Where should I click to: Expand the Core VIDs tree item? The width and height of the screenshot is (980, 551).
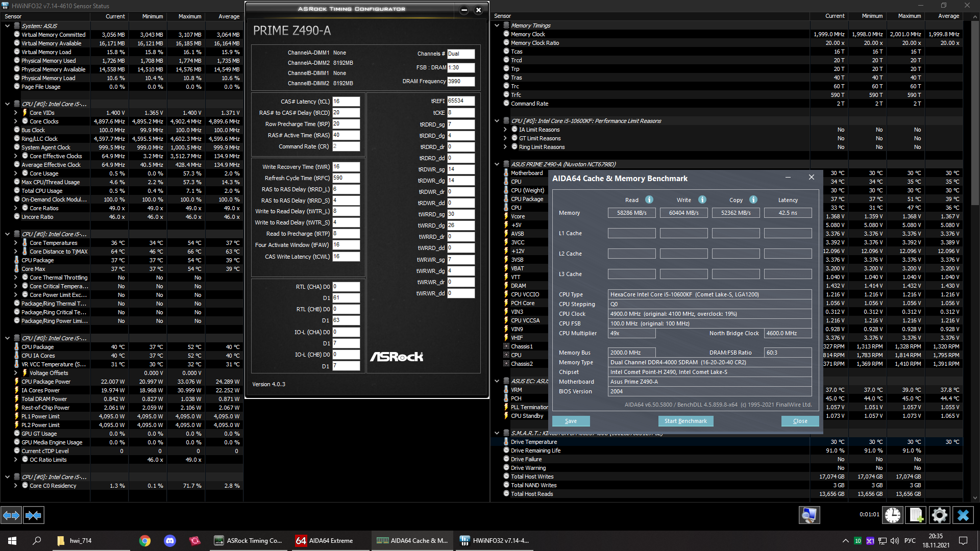pos(16,113)
